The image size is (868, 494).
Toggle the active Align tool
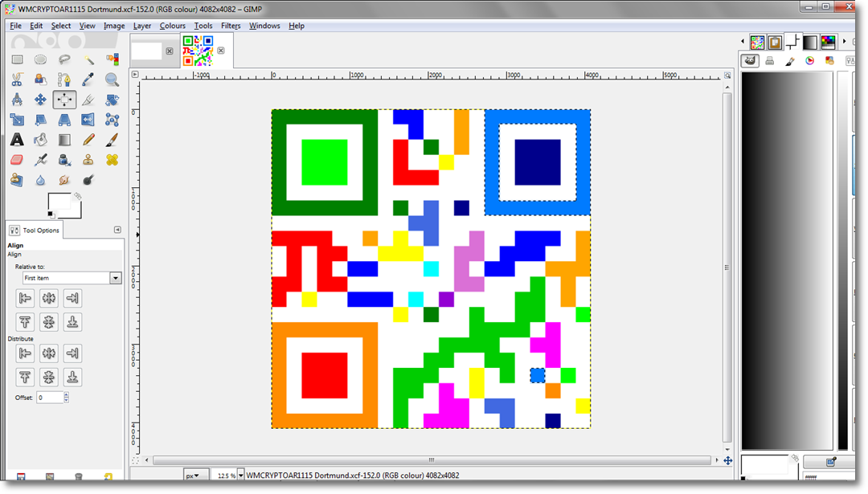[x=64, y=100]
